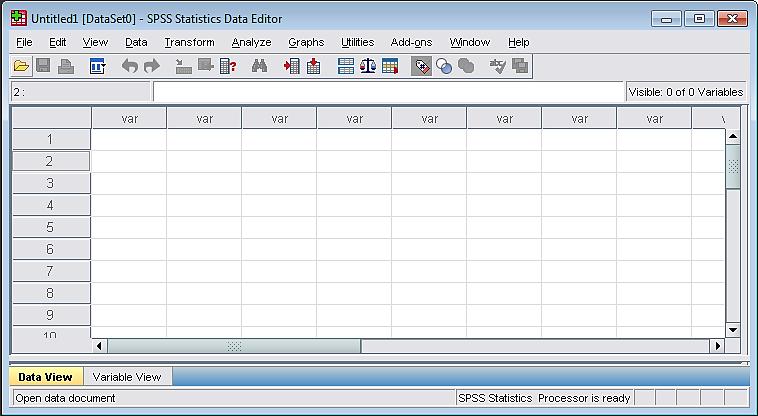Screen dimensions: 758x416
Task: Select row header 3
Action: coord(51,183)
